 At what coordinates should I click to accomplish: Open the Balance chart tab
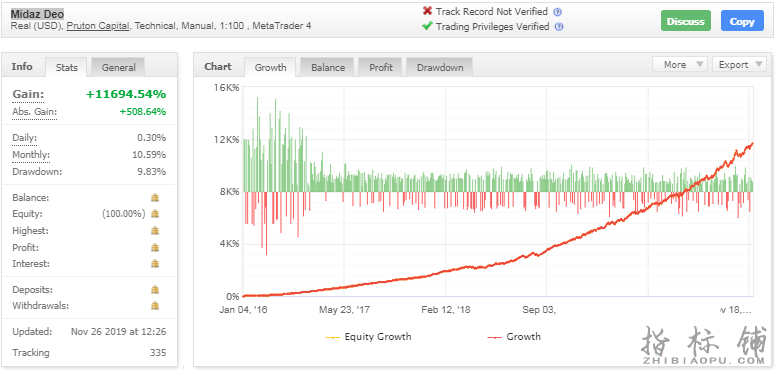(x=328, y=68)
